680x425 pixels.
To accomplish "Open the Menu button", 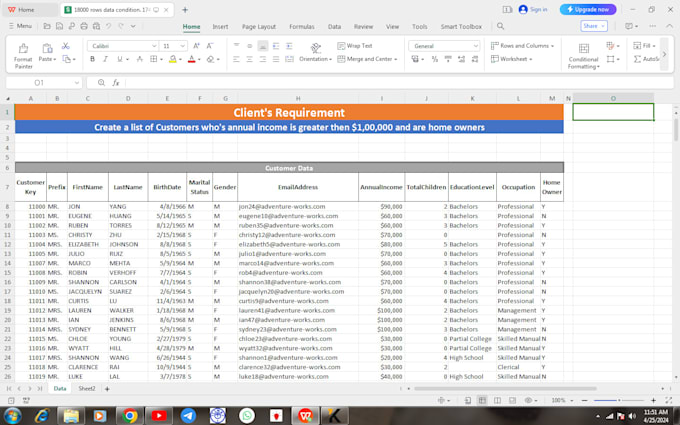I will pyautogui.click(x=20, y=26).
